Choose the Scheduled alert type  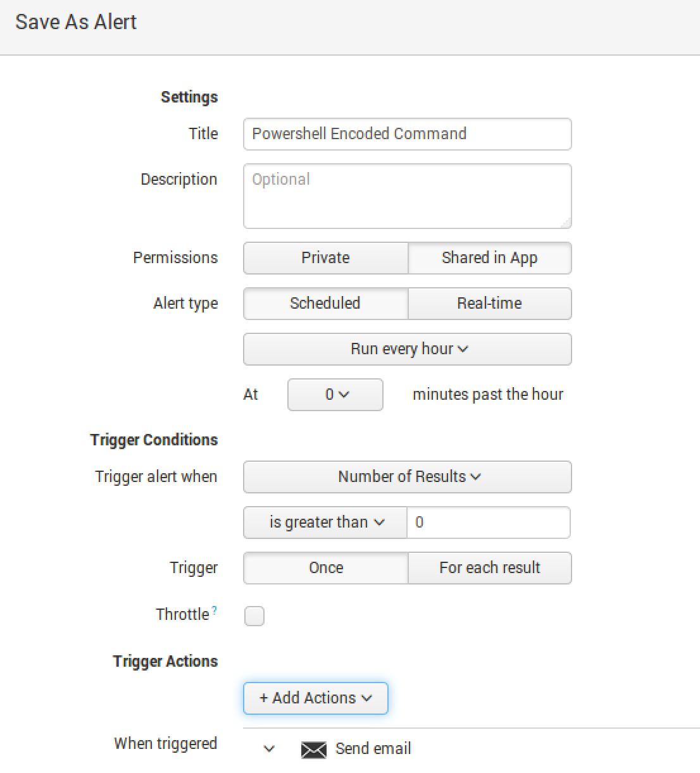325,304
